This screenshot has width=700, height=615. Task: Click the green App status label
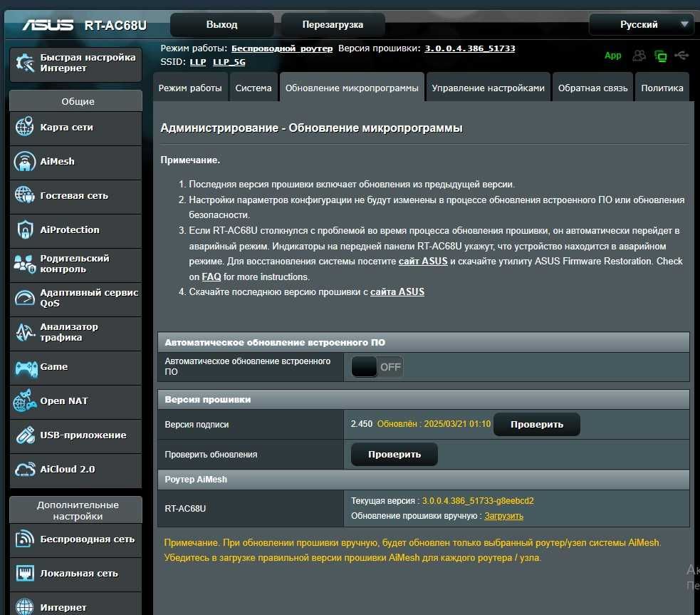(612, 56)
